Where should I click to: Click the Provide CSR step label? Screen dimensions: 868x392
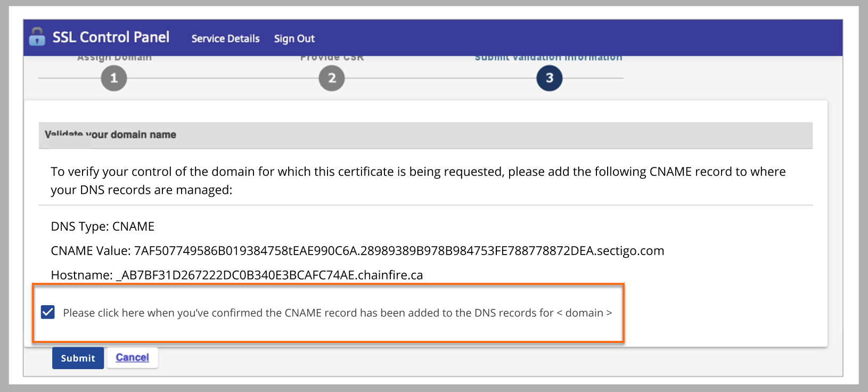(331, 56)
